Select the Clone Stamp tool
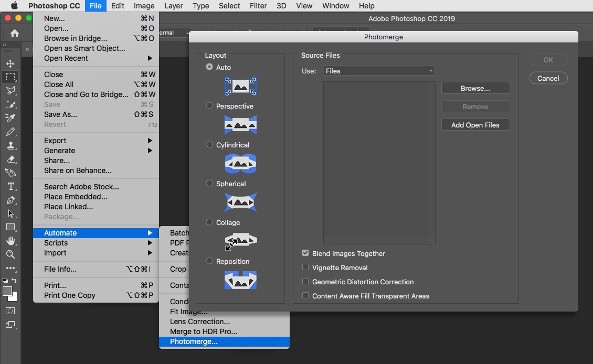 [x=10, y=145]
